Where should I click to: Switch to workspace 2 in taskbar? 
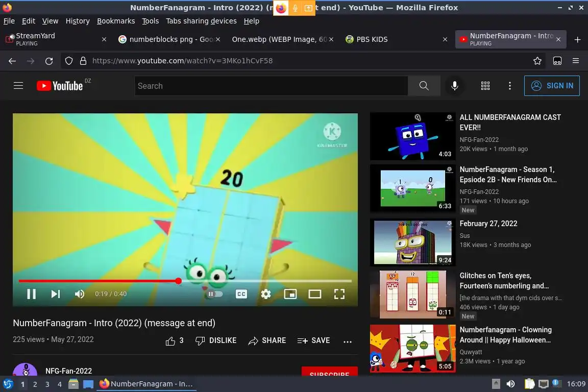(35, 384)
